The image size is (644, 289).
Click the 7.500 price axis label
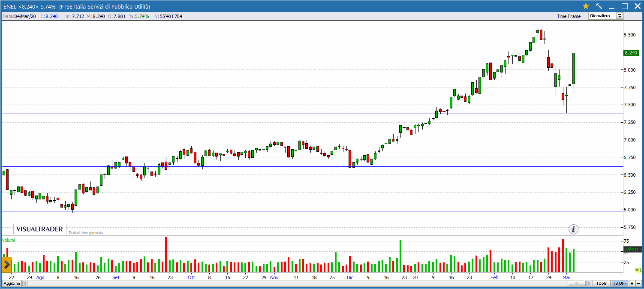(630, 105)
